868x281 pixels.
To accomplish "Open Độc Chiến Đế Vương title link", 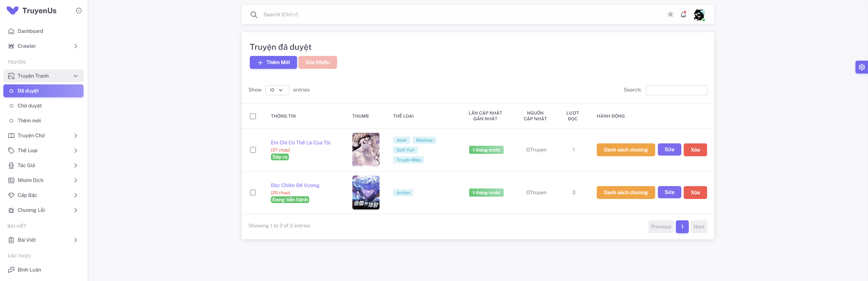I will [295, 185].
